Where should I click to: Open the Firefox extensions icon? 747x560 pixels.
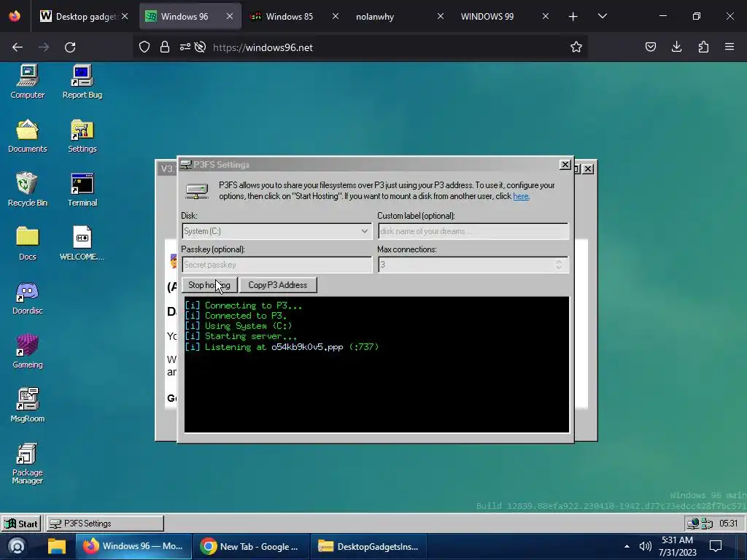pos(703,47)
